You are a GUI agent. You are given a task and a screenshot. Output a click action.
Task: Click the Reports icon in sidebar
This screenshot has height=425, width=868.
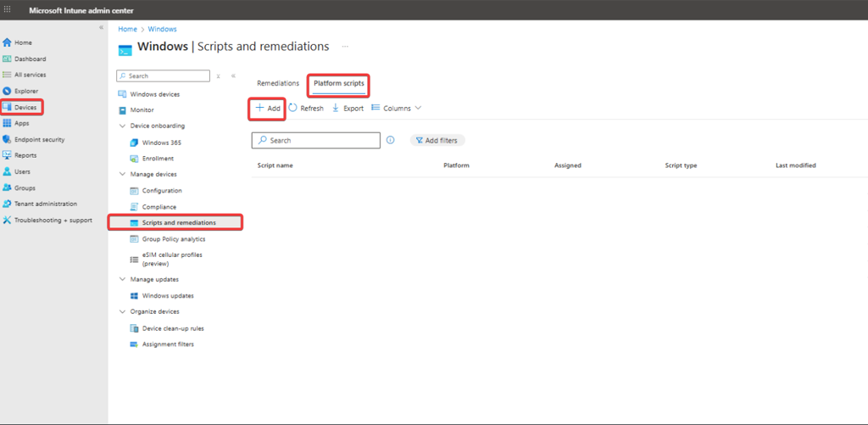tap(7, 155)
